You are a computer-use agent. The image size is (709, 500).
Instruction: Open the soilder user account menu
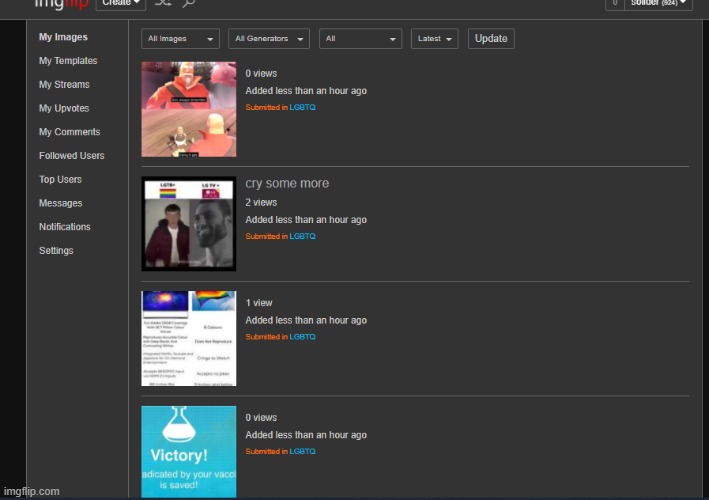[658, 4]
